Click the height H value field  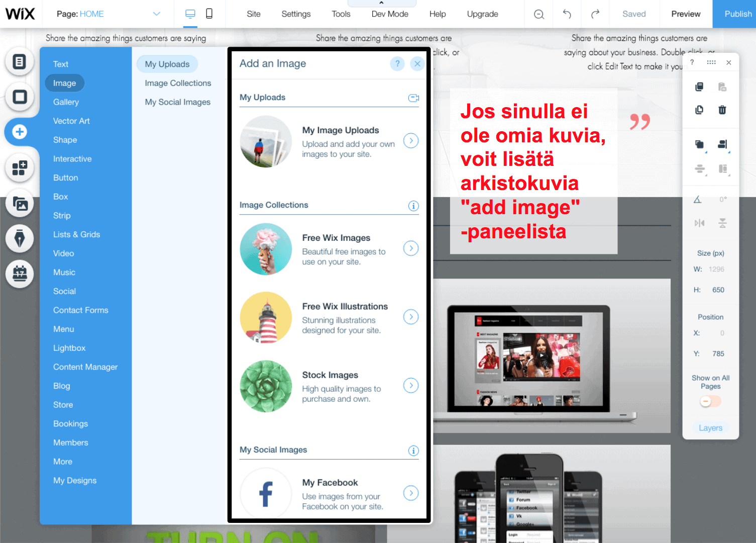(x=718, y=290)
